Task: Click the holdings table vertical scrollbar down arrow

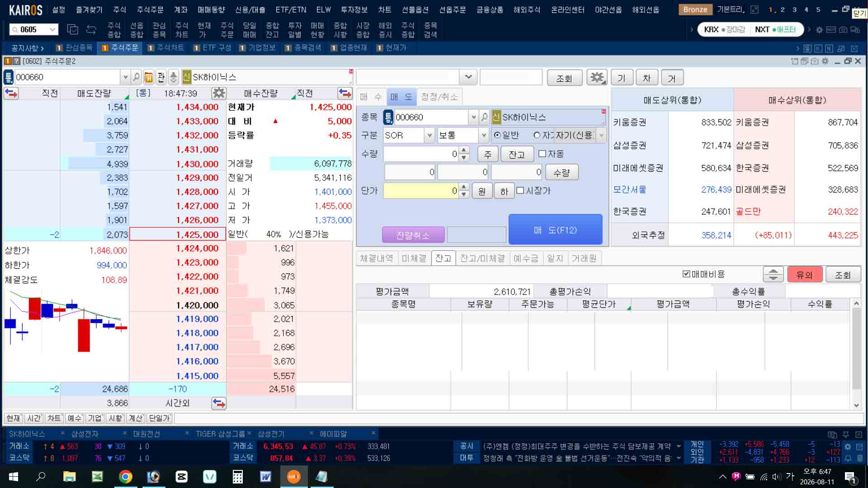Action: pos(856,405)
